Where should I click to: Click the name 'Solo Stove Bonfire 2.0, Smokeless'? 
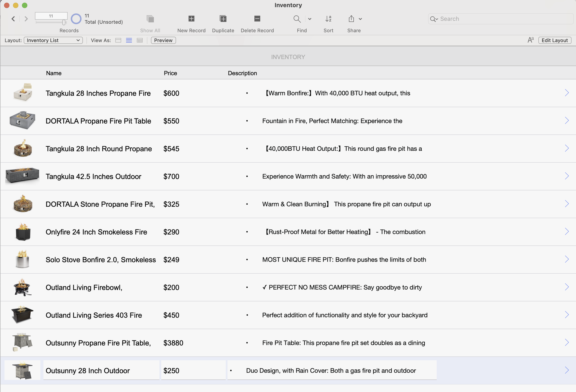[101, 260]
